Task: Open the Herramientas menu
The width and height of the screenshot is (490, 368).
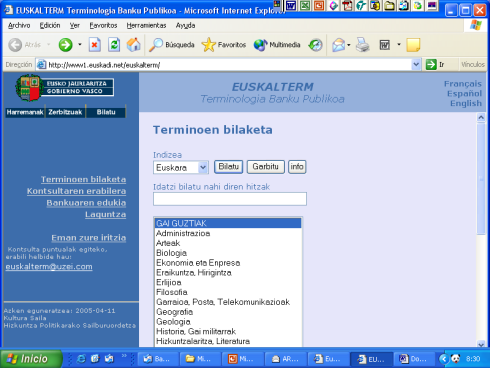Action: (x=146, y=25)
